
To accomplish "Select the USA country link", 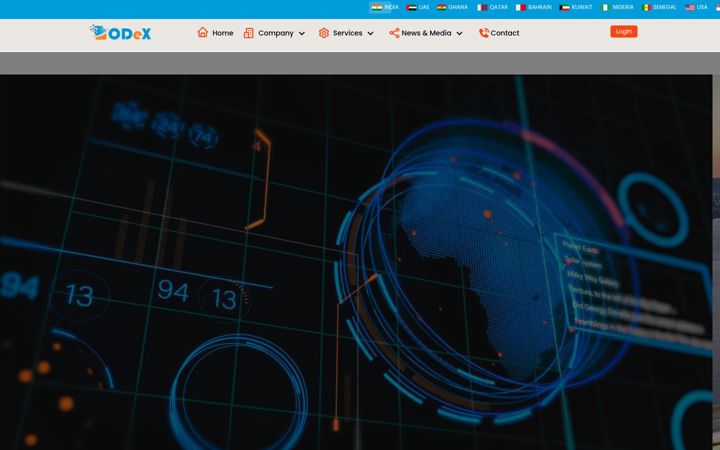I will [x=702, y=7].
